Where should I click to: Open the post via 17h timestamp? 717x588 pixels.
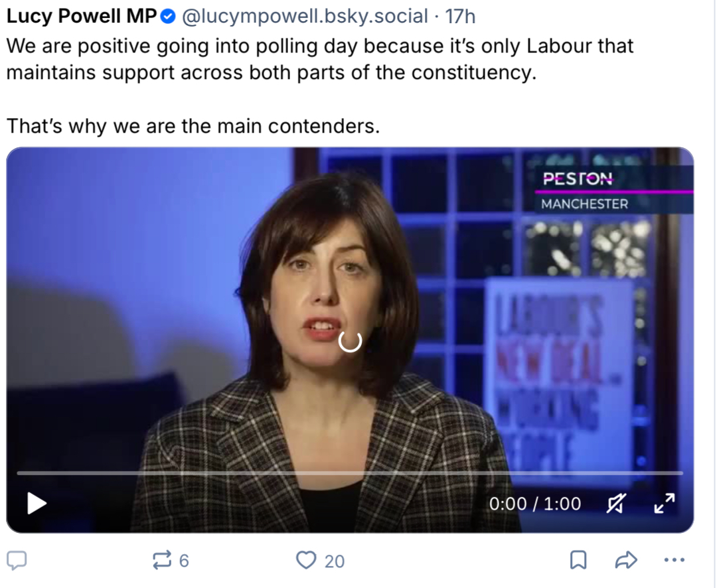pos(460,17)
